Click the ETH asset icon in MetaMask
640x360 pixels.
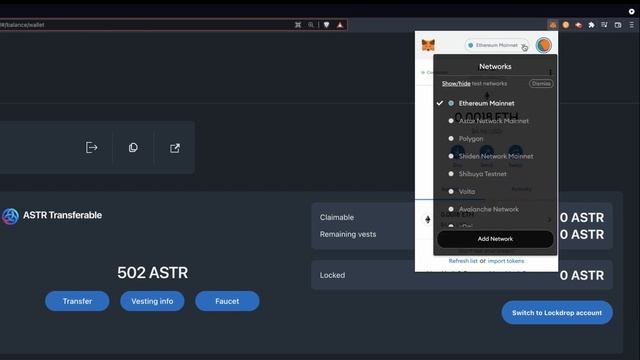(x=427, y=219)
